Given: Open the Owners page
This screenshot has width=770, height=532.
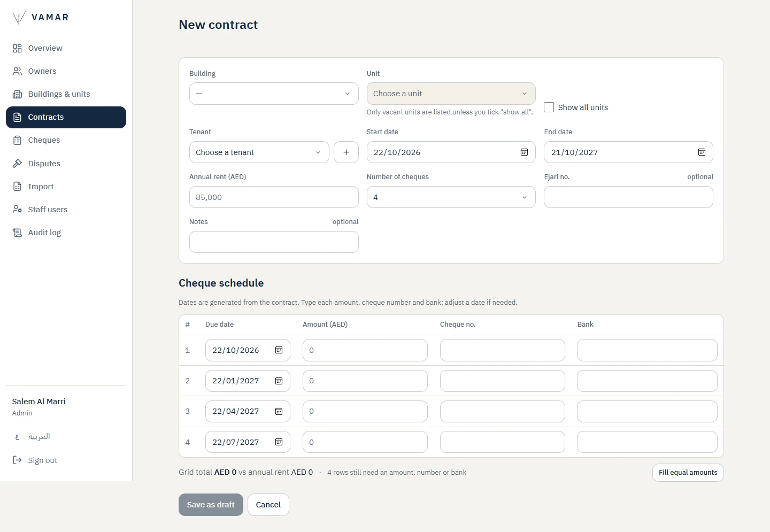Looking at the screenshot, I should 66,71.
